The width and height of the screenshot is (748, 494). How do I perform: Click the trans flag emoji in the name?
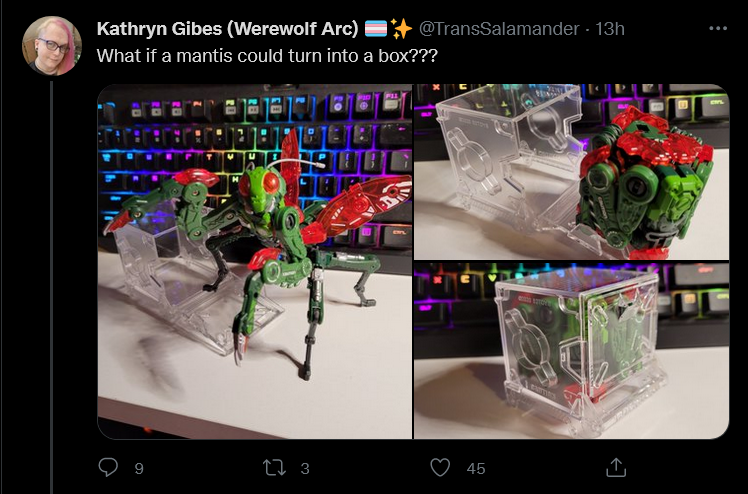376,29
